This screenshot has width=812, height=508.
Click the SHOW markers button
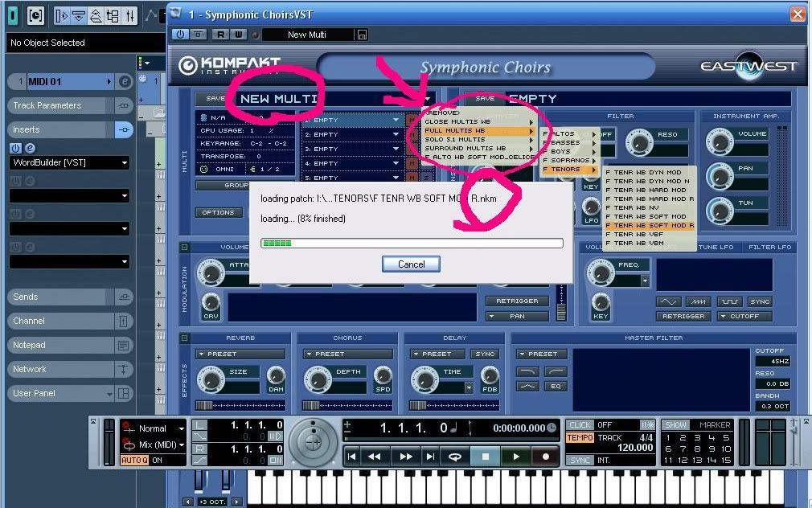tap(676, 424)
